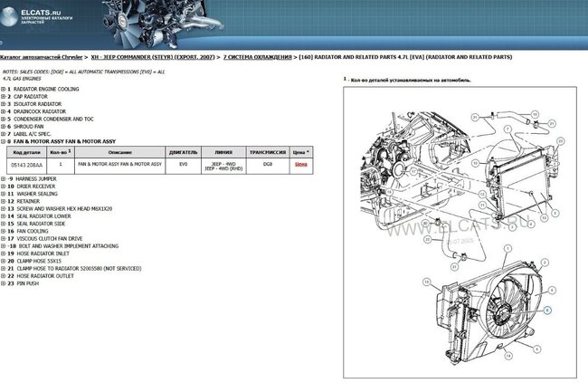Click callout 2 near radiator cap
Image resolution: width=588 pixels, height=392 pixels.
545,263
